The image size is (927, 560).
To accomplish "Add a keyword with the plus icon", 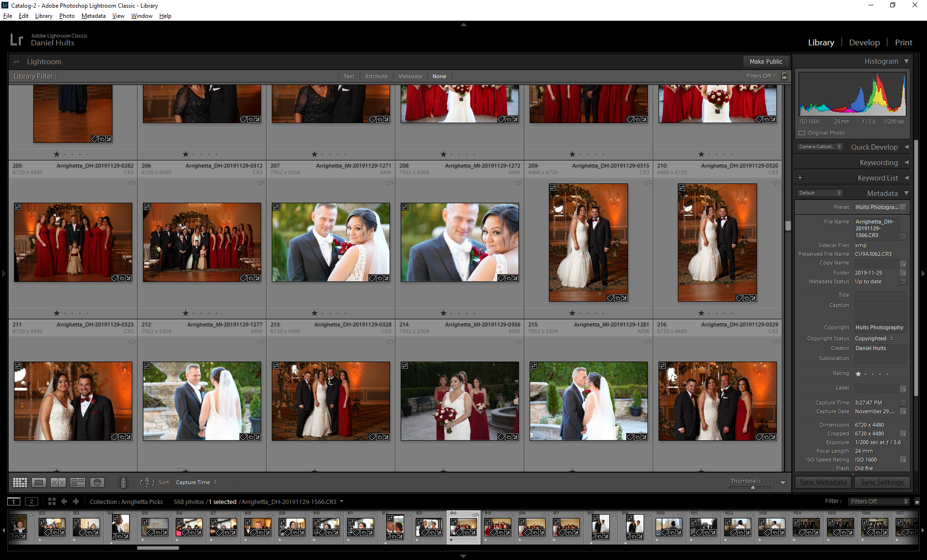I will pyautogui.click(x=800, y=178).
